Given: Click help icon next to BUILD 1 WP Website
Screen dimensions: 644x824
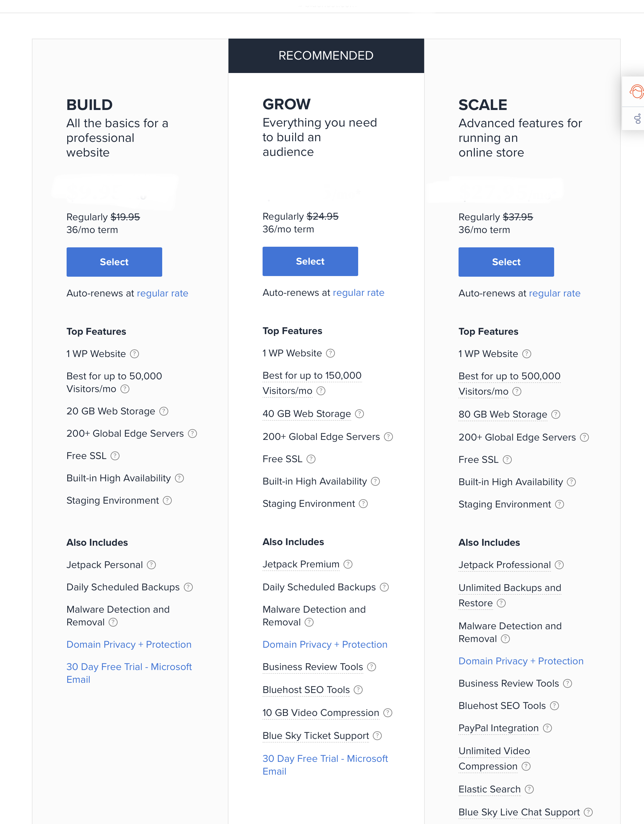Looking at the screenshot, I should point(134,354).
